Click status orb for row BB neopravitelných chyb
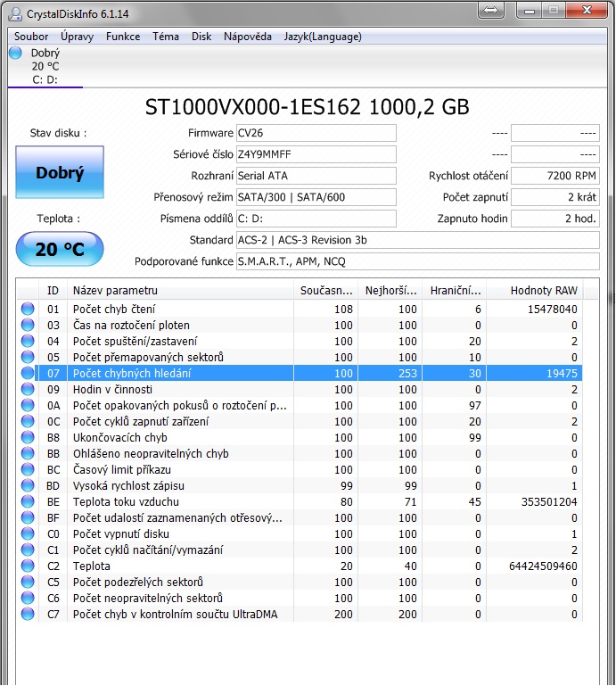Screen dimensions: 616x686 tap(28, 454)
